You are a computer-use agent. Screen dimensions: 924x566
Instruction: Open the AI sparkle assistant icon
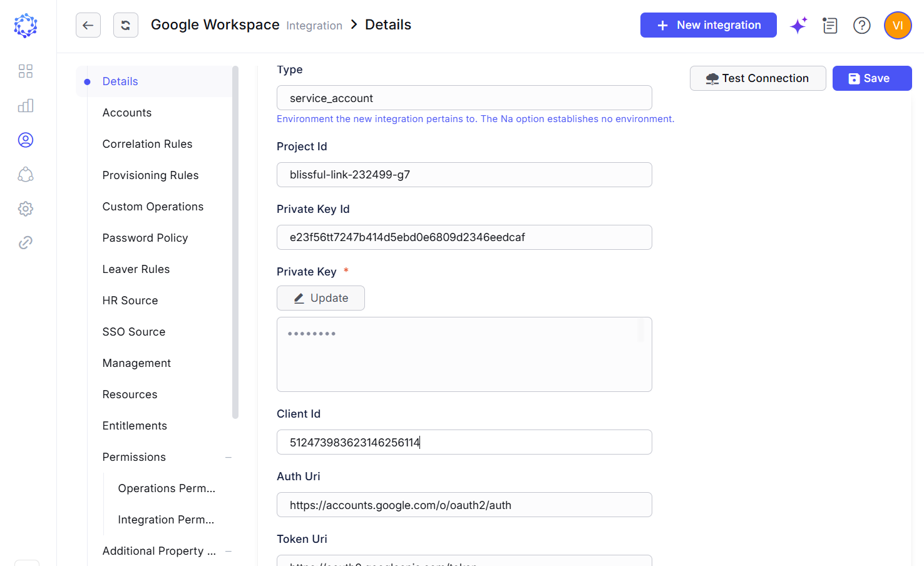(x=799, y=25)
